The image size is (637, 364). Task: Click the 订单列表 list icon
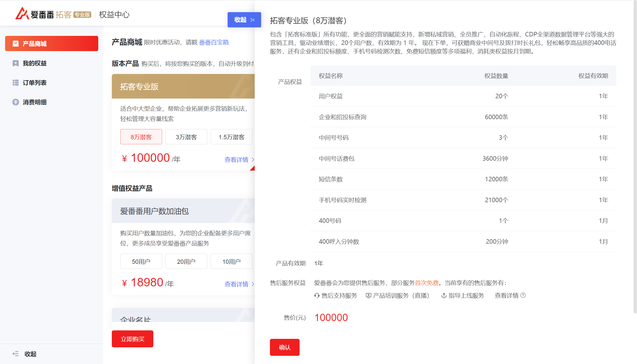(16, 83)
